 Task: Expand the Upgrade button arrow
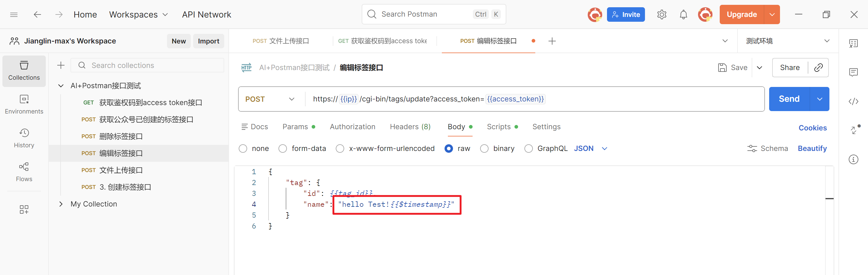click(x=772, y=14)
